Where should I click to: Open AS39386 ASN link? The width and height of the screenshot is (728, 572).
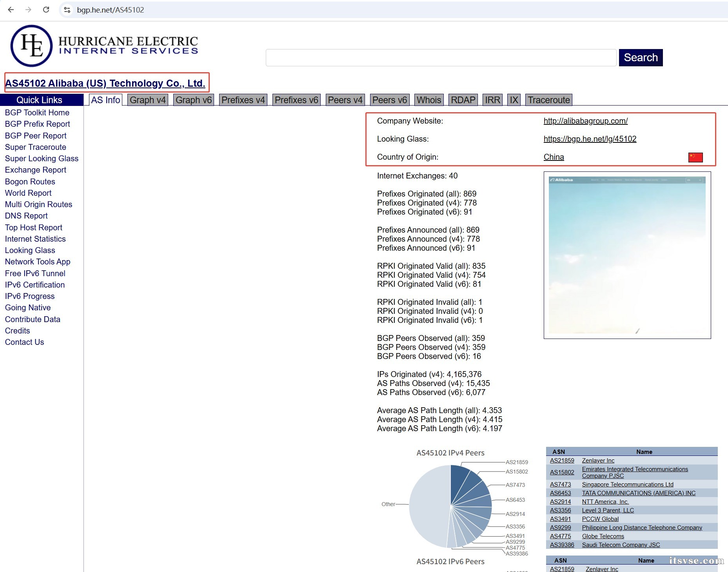click(562, 545)
